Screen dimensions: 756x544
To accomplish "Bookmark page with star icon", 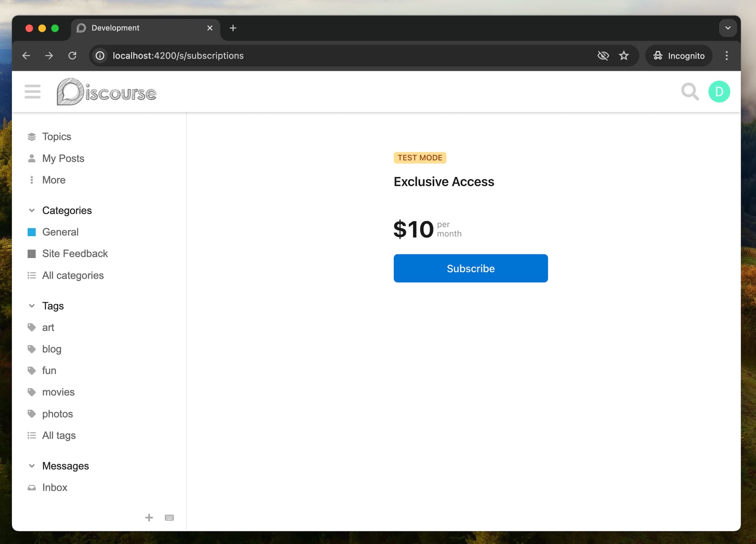I will coord(624,56).
